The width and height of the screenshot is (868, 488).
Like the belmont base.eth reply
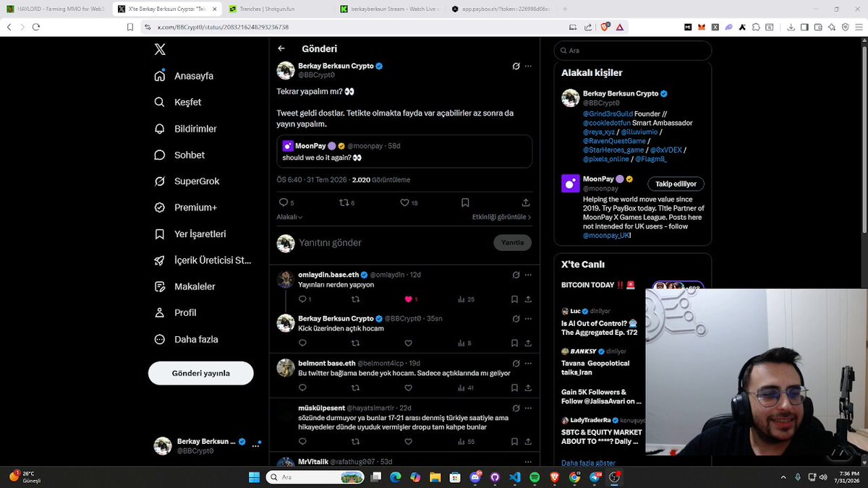click(408, 388)
